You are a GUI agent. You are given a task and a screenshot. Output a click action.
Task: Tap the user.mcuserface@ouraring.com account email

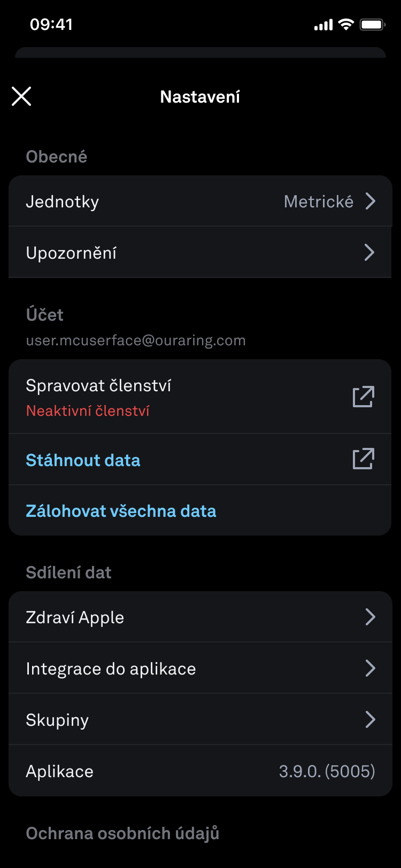[136, 340]
